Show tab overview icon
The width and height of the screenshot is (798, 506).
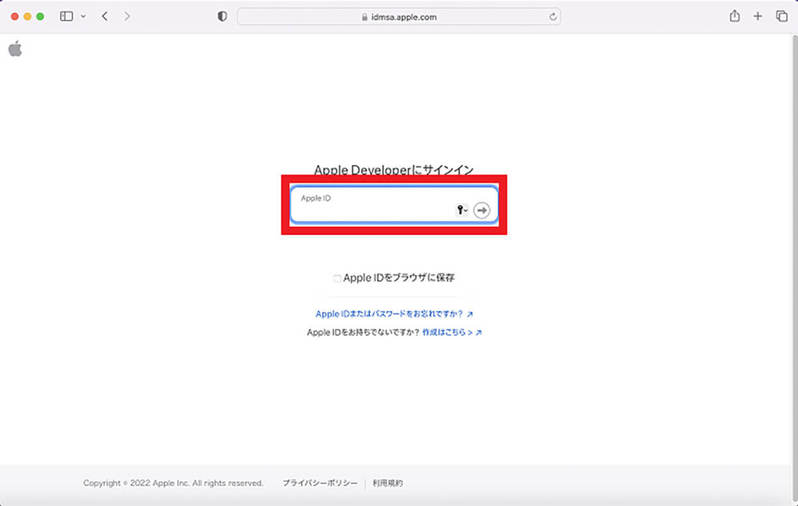point(782,16)
